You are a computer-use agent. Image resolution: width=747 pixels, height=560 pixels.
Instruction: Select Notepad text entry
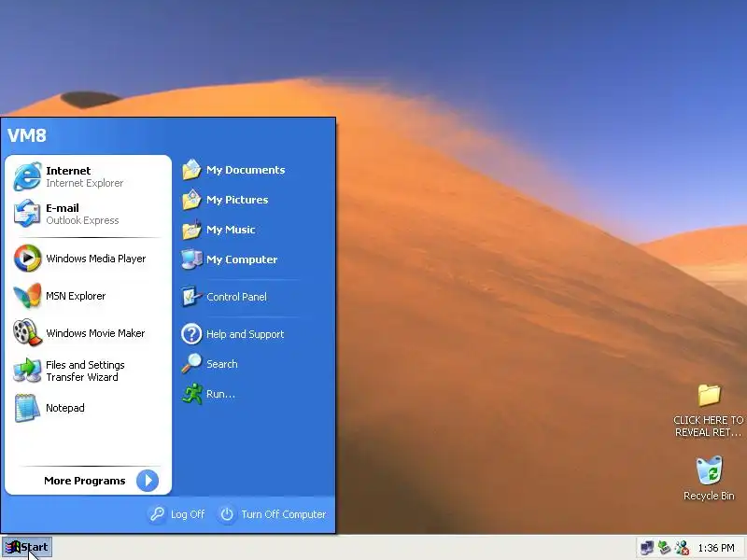tap(64, 408)
